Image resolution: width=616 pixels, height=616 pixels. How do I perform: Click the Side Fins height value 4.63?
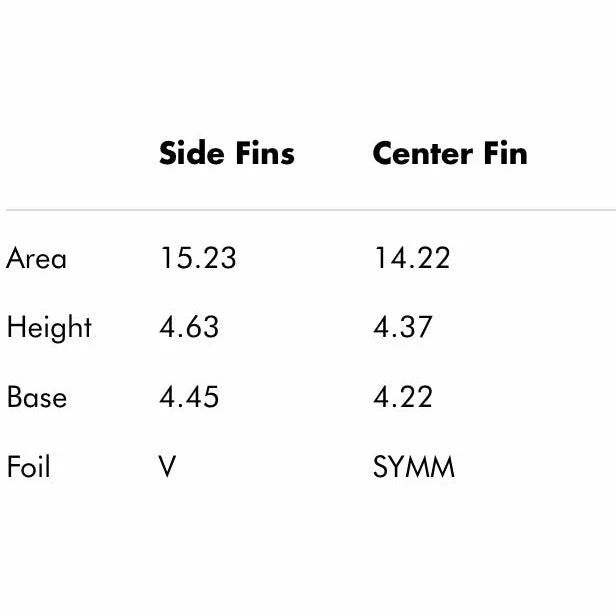coord(189,328)
